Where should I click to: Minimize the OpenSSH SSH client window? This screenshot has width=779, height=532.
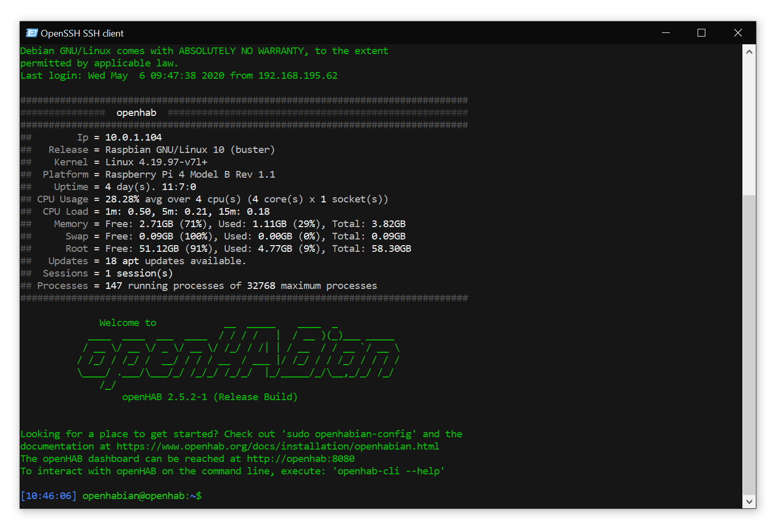[x=666, y=33]
